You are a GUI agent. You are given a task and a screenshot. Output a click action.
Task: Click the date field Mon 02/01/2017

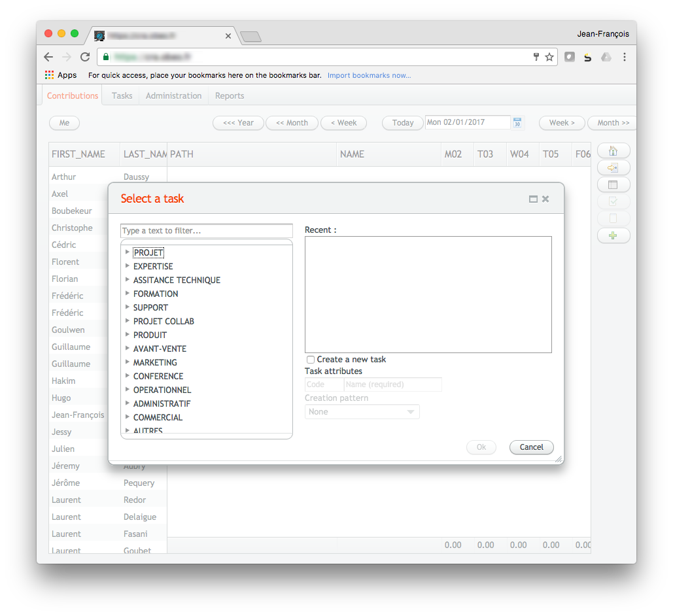coord(468,122)
